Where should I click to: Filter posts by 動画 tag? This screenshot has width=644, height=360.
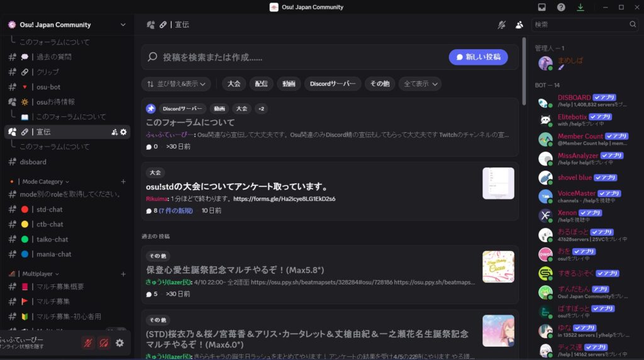point(289,84)
